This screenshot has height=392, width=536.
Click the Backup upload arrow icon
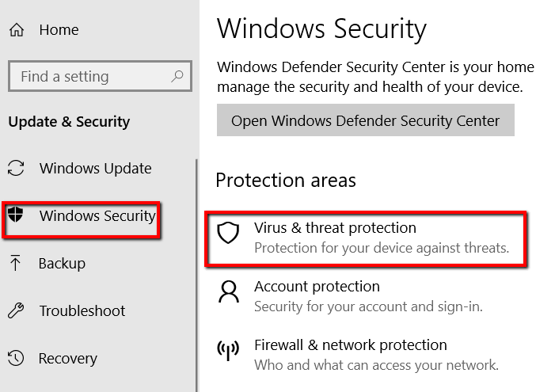coord(16,264)
